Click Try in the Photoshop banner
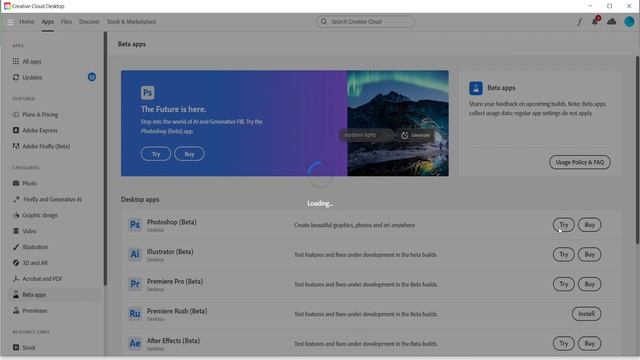The width and height of the screenshot is (640, 360). [156, 154]
